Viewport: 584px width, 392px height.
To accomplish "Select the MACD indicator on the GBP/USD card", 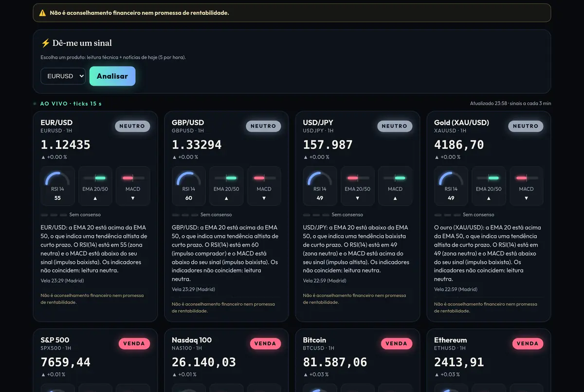I will pyautogui.click(x=264, y=186).
